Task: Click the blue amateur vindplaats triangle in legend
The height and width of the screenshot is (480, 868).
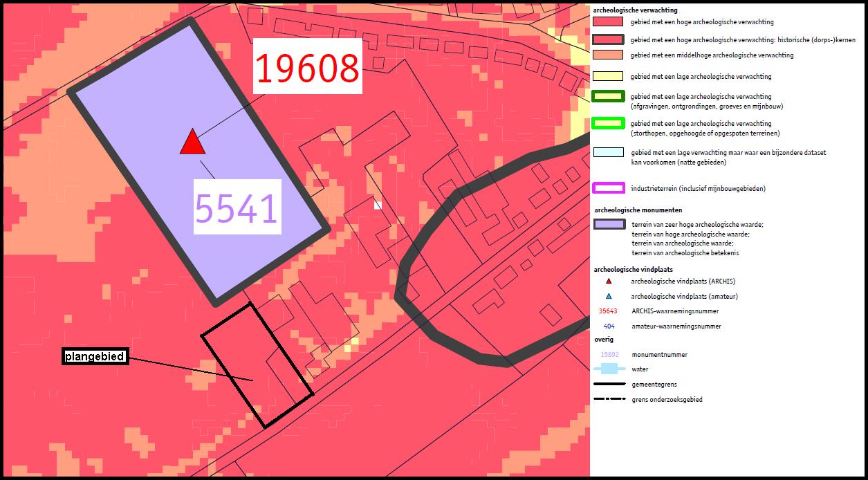Action: (609, 296)
